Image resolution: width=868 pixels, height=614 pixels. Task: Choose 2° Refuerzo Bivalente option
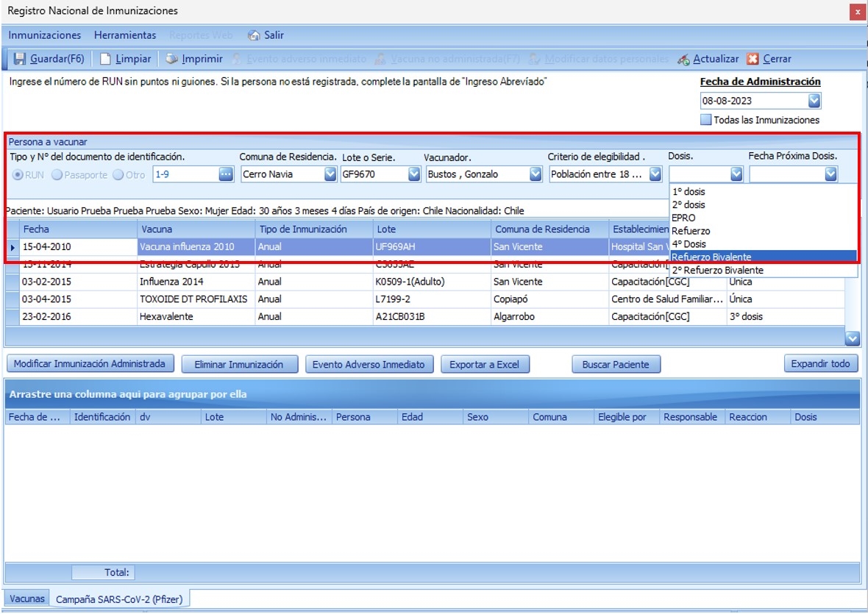tap(763, 271)
